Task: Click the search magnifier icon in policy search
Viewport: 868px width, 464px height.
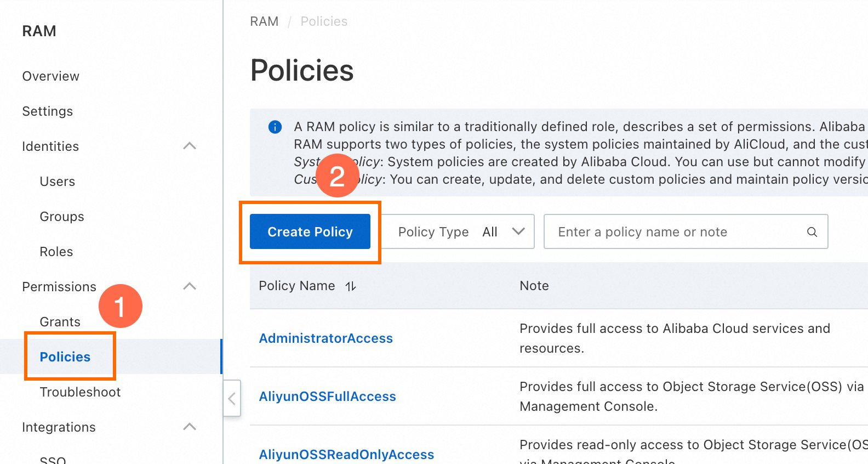Action: 812,232
